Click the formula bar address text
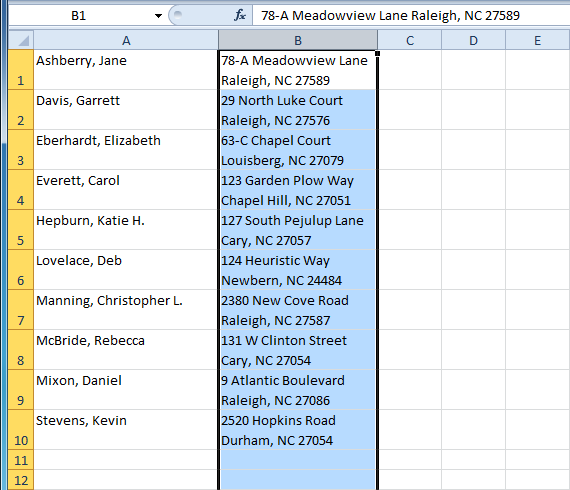The width and height of the screenshot is (570, 490). coord(390,16)
